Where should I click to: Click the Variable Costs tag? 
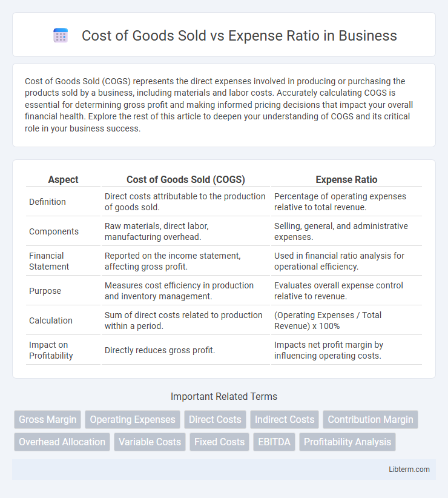150,442
